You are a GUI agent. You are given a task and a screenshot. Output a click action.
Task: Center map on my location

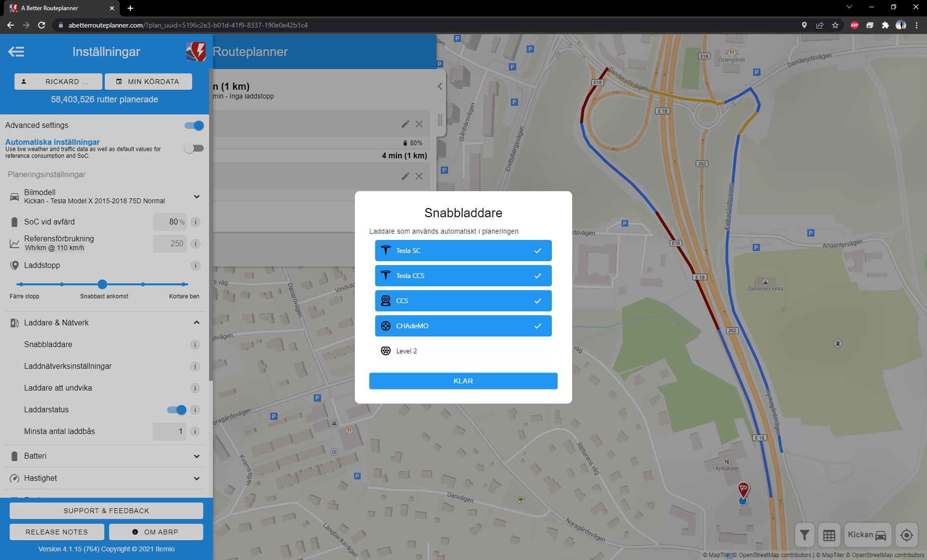(907, 535)
